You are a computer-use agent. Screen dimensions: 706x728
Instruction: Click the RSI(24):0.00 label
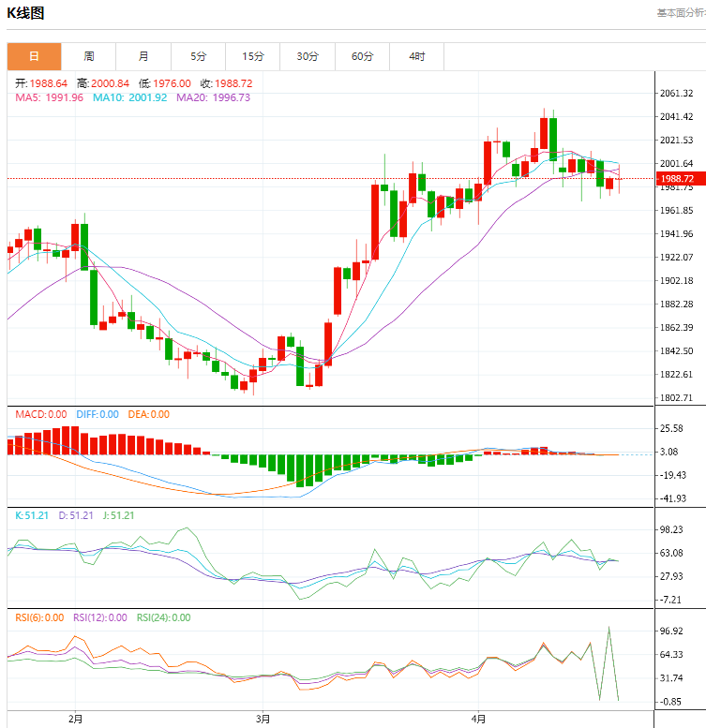click(163, 617)
